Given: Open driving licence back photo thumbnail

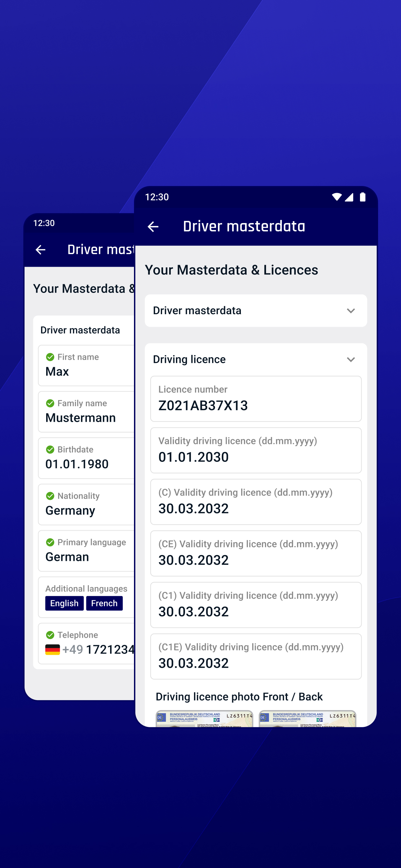Looking at the screenshot, I should click(x=307, y=718).
